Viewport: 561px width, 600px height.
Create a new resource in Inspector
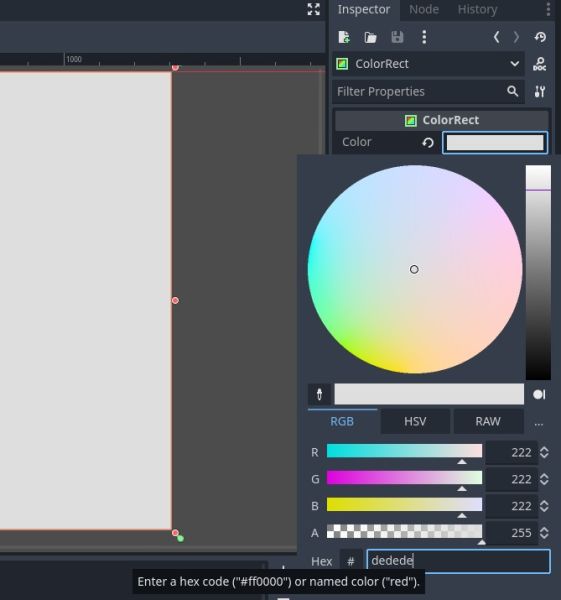(344, 37)
